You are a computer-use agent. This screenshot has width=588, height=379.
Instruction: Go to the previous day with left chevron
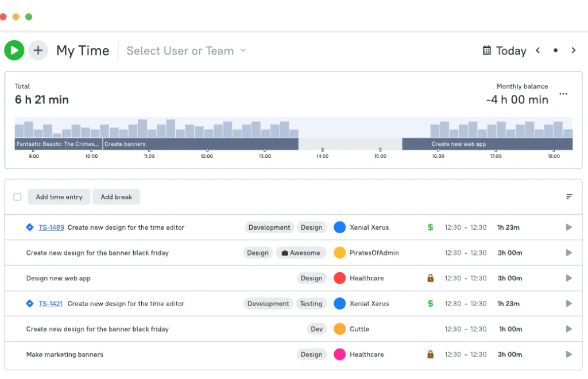pyautogui.click(x=538, y=51)
